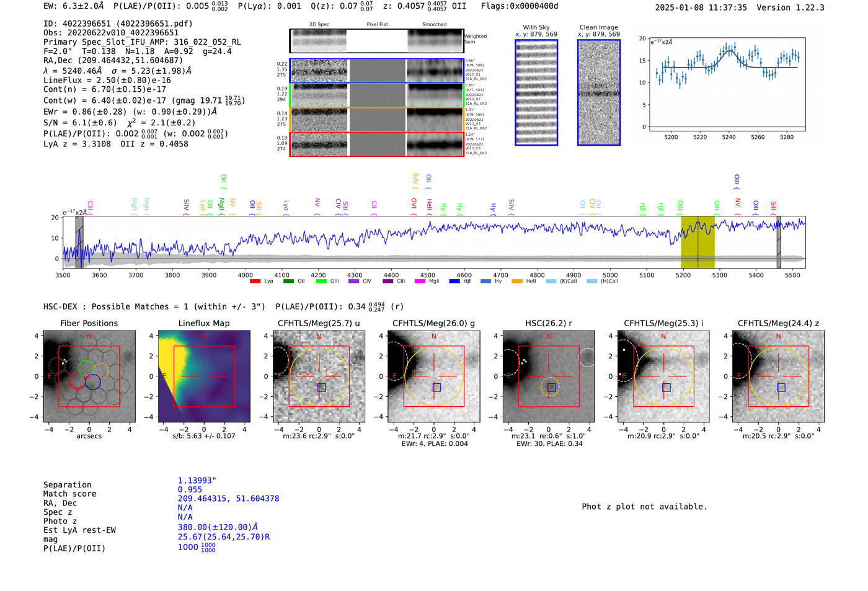Click the With Sky image panel
The image size is (868, 591).
pos(536,92)
